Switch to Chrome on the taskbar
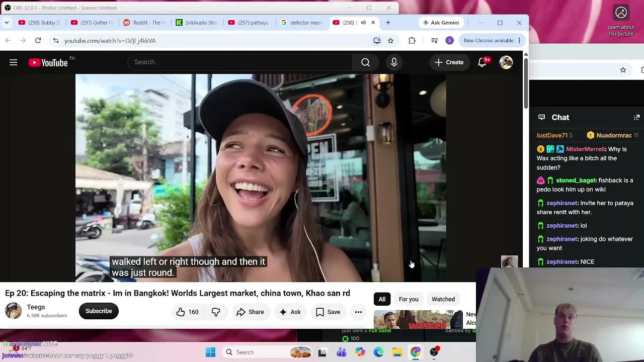This screenshot has height=362, width=644. pos(416,352)
